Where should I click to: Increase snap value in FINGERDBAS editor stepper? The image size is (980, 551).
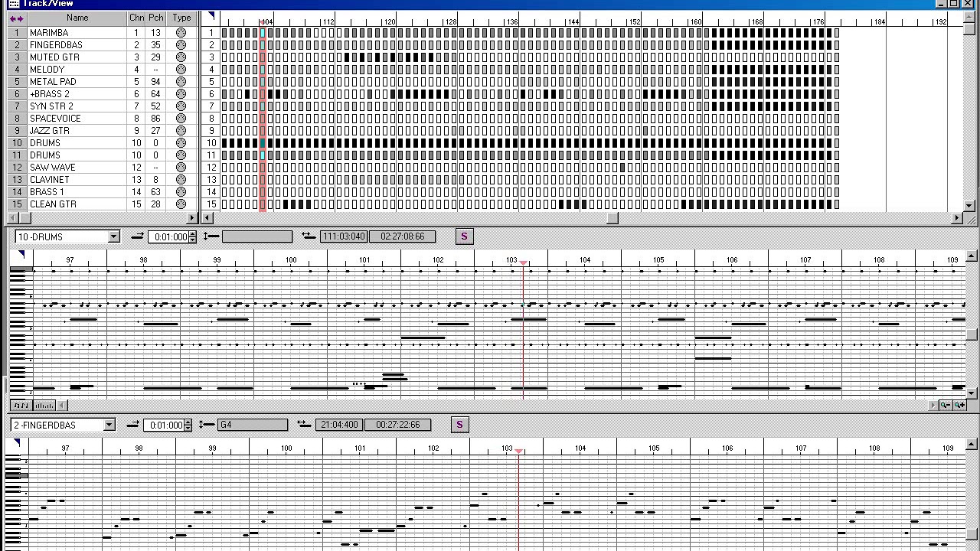(188, 422)
